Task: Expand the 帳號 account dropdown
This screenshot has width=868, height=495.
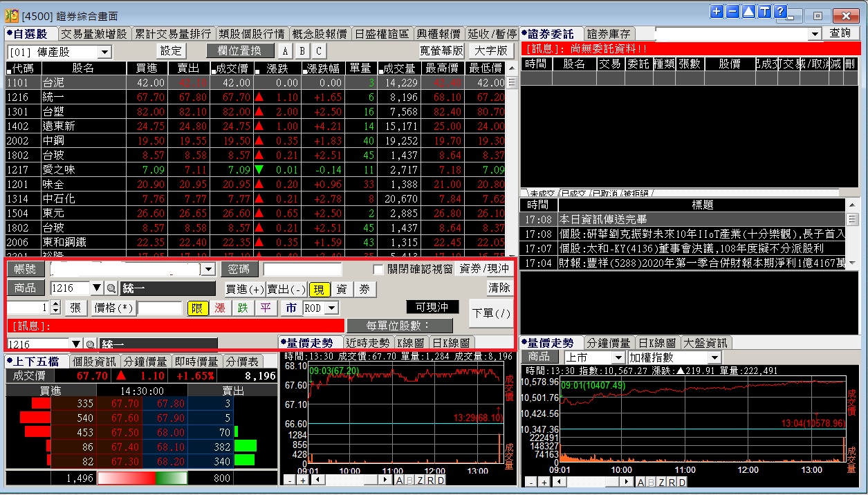Action: (207, 269)
